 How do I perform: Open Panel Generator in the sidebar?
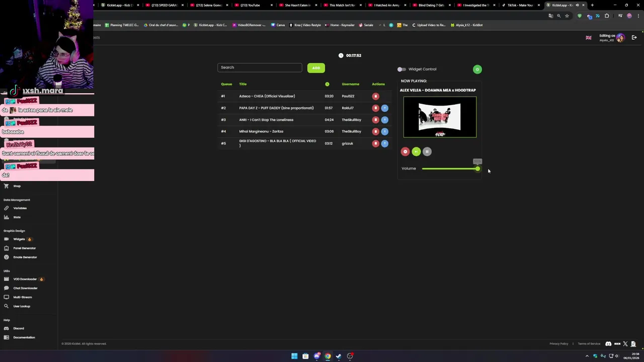pos(25,248)
